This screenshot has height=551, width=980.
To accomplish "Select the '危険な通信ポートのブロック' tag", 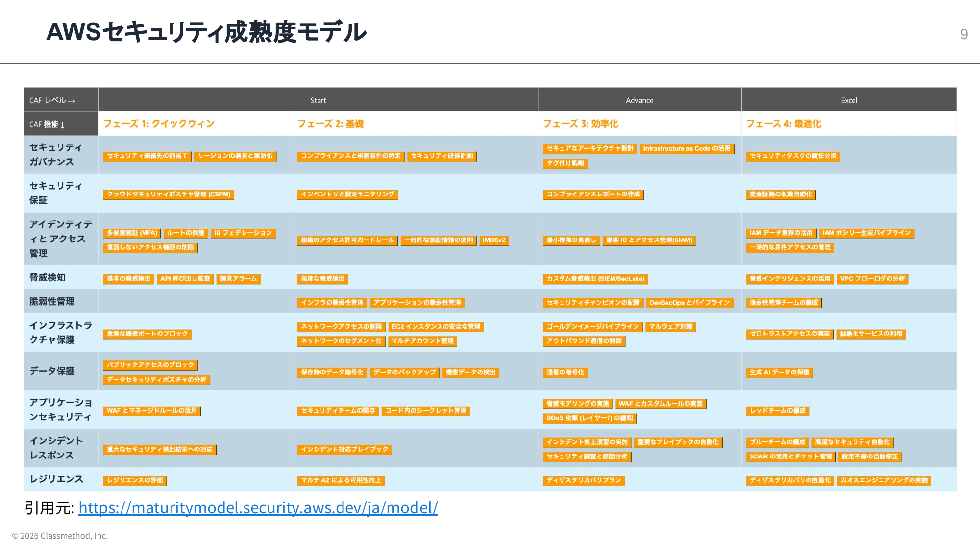I will pos(147,334).
